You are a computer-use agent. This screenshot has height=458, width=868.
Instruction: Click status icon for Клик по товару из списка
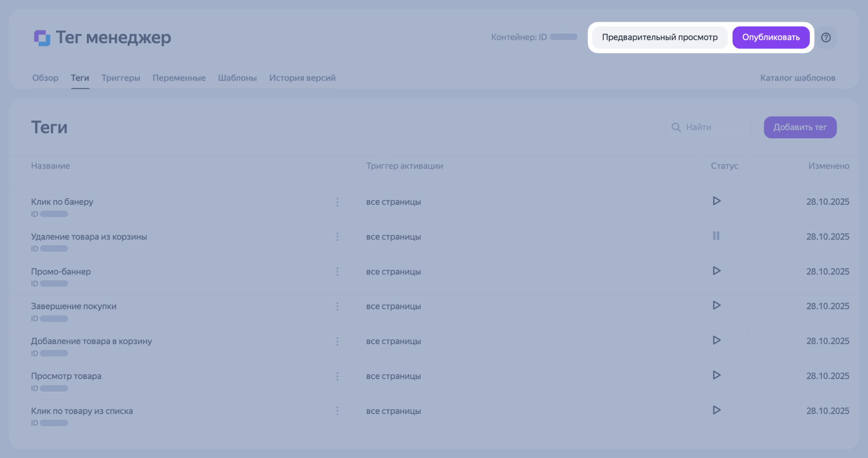[716, 410]
